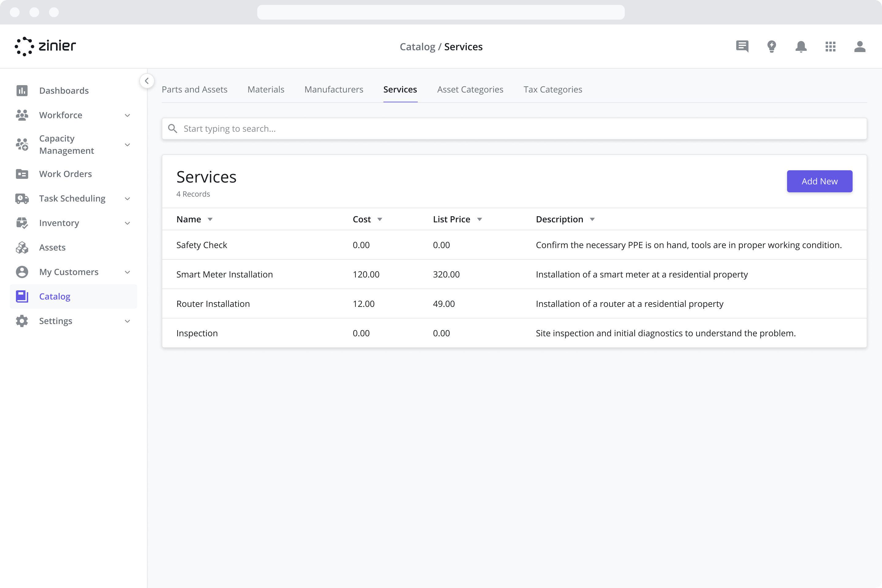Viewport: 882px width, 588px height.
Task: Open the apps grid icon
Action: [x=831, y=47]
